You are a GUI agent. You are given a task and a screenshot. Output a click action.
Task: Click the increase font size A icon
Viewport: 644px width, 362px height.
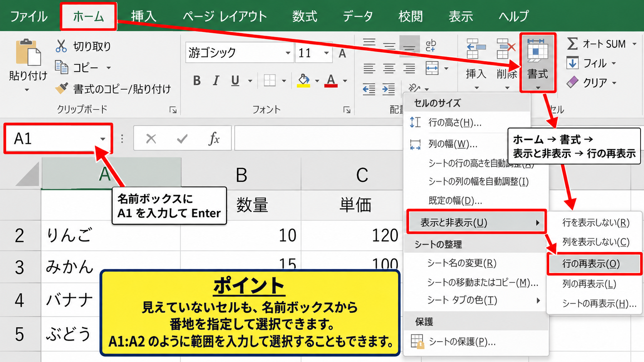[342, 53]
